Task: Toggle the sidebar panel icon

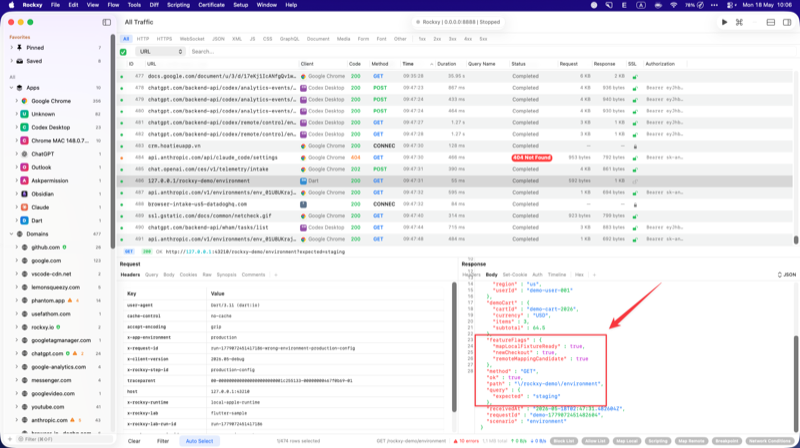Action: pyautogui.click(x=107, y=22)
